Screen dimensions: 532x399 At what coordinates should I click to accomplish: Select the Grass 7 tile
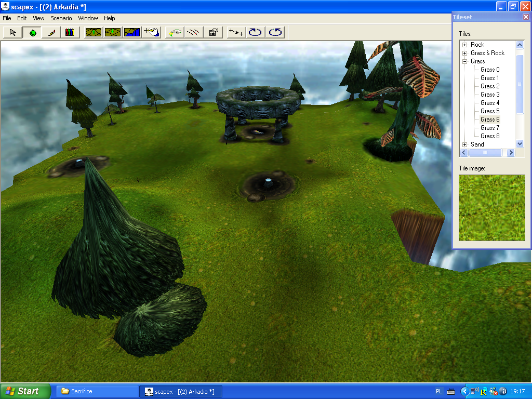[x=490, y=128]
